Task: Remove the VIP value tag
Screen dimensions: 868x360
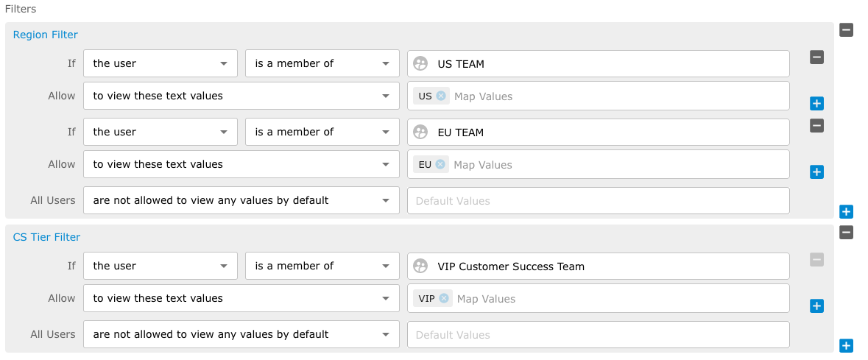Action: (444, 298)
